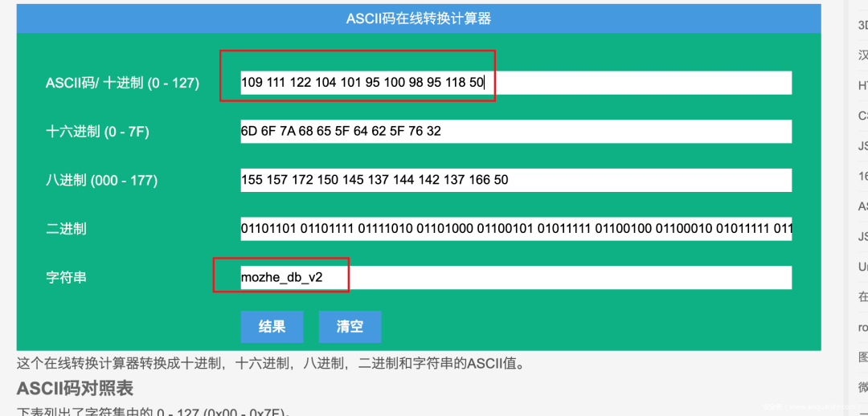Click the 八进制 (000 - 177) label
The height and width of the screenshot is (416, 868).
pos(101,180)
